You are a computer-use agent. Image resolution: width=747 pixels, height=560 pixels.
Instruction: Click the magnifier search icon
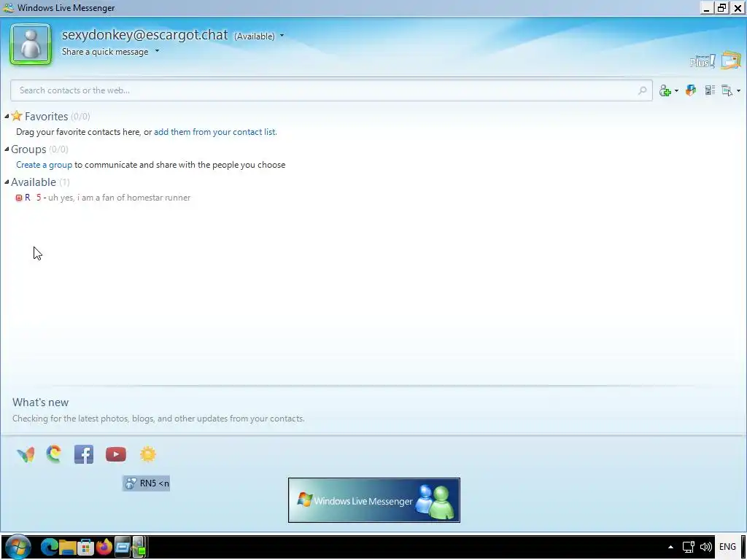pos(642,90)
